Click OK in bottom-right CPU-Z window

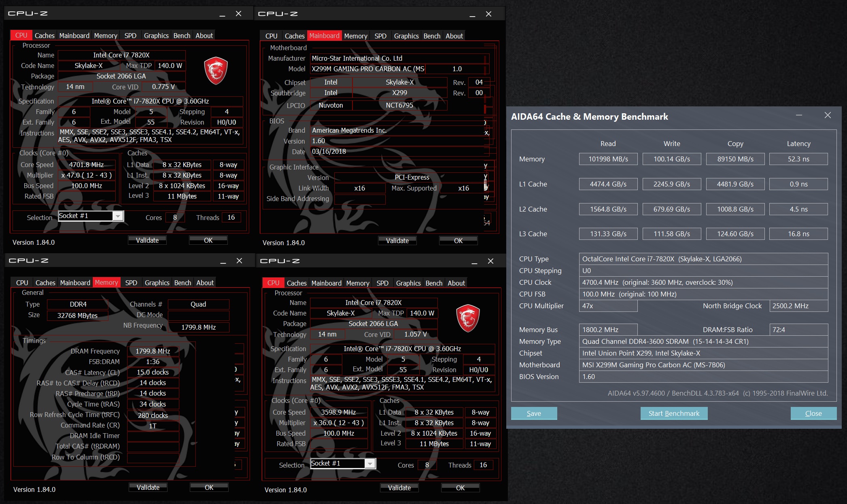[460, 488]
